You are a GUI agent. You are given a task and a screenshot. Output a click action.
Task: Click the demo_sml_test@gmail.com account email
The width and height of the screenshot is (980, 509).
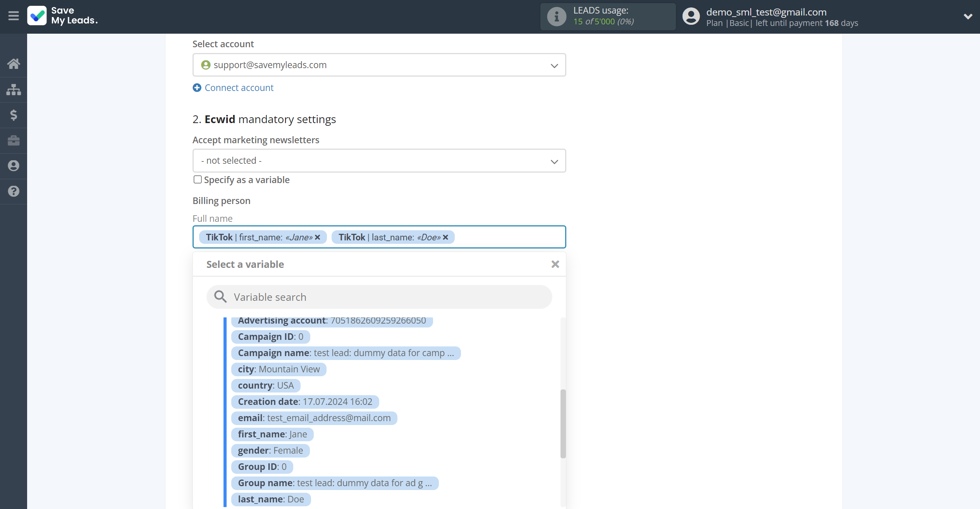[766, 12]
